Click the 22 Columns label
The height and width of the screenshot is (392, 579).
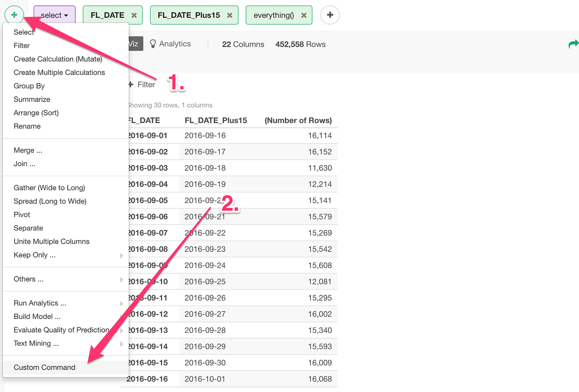(x=243, y=44)
